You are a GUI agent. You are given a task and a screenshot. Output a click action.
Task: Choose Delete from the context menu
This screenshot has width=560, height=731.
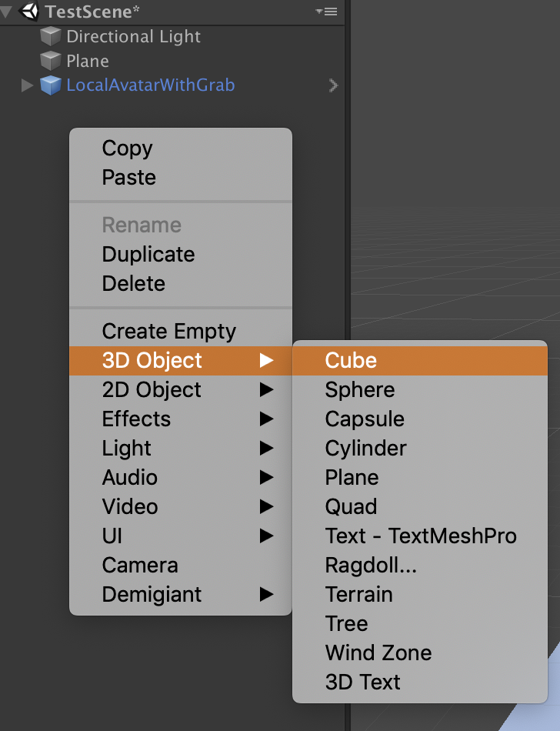click(x=181, y=284)
